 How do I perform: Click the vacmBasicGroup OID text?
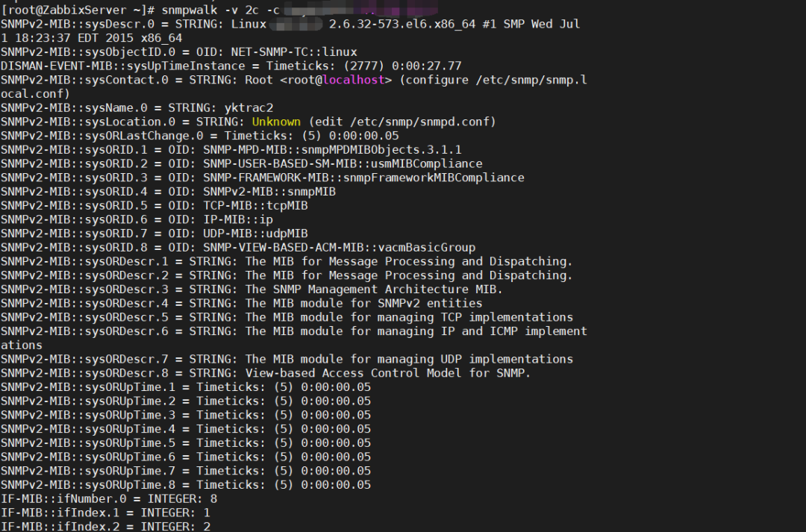coord(427,247)
